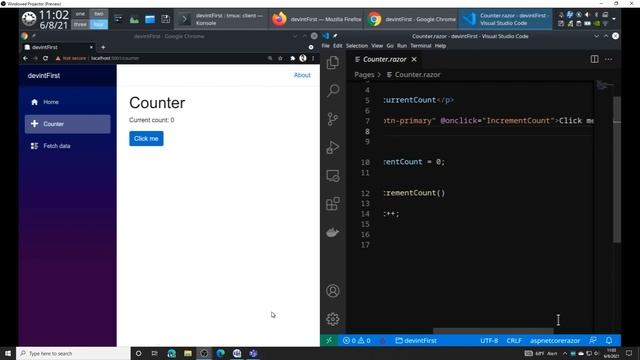The height and width of the screenshot is (360, 640).
Task: Open Chrome extensions puzzle icon
Action: (292, 58)
